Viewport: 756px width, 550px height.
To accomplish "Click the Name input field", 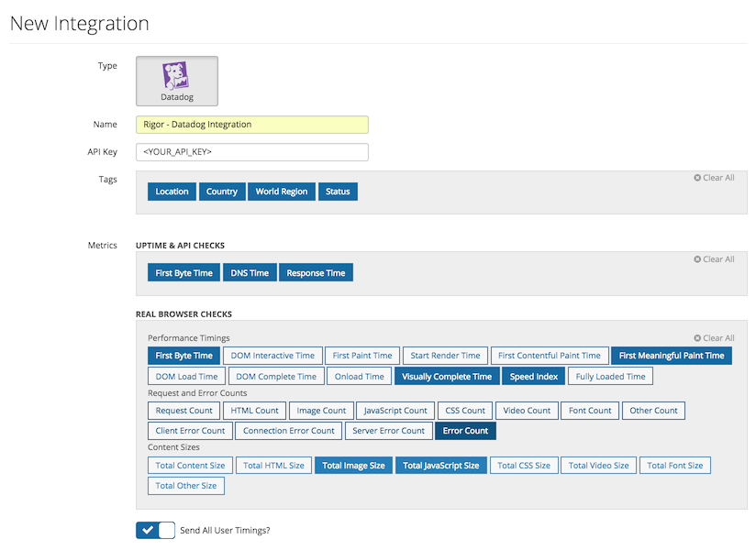I will click(x=252, y=125).
